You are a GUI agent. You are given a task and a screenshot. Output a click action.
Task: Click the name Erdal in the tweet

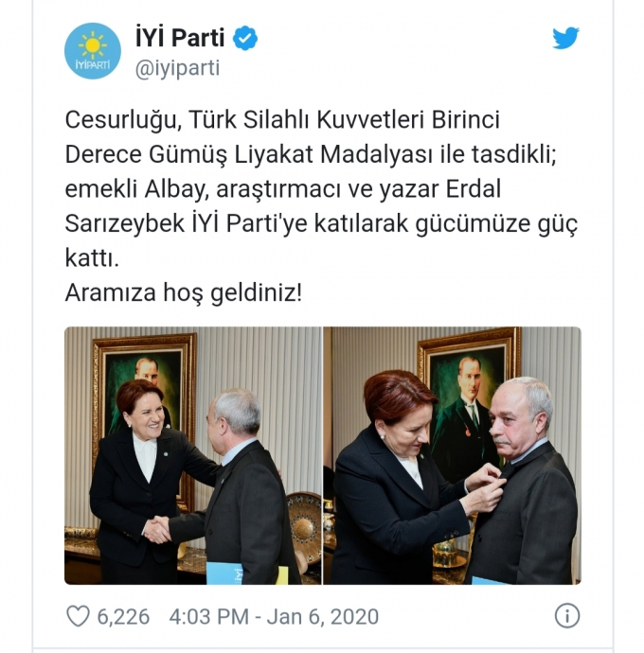474,188
